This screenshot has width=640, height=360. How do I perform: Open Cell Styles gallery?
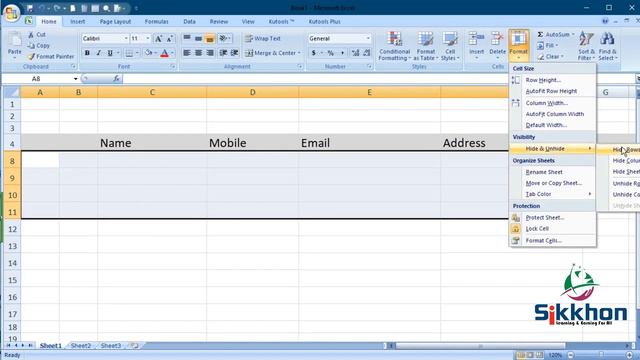(450, 46)
